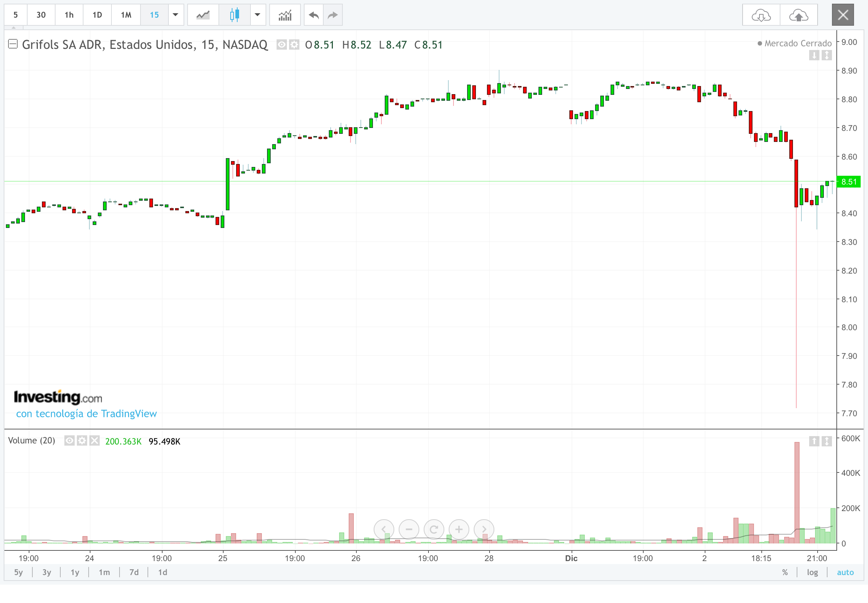Select the 15 minute interval
868x603 pixels.
point(154,15)
